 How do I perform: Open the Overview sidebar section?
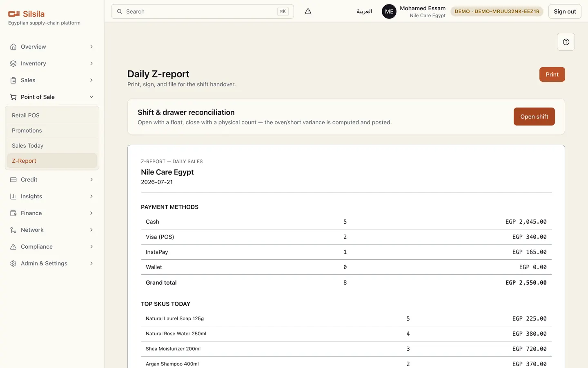tap(52, 47)
